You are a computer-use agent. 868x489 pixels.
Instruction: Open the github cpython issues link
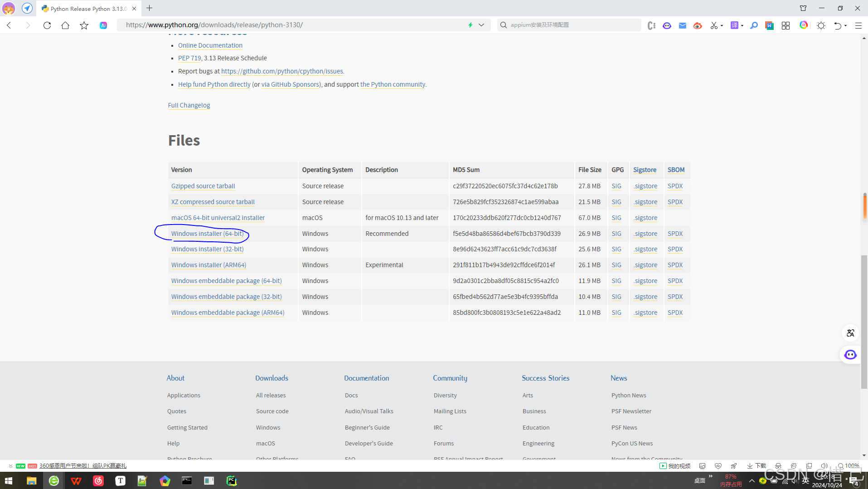pyautogui.click(x=282, y=71)
